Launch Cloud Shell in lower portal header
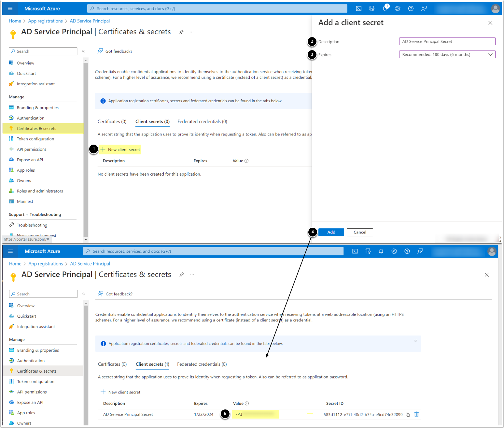The width and height of the screenshot is (504, 428). [x=355, y=251]
